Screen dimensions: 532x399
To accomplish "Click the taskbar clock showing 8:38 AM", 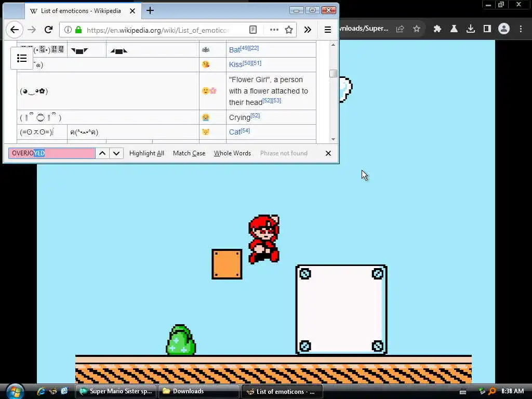I will click(x=512, y=391).
